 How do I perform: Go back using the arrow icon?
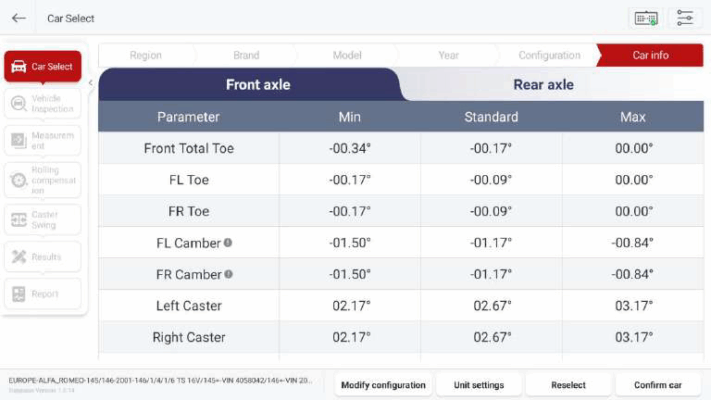pyautogui.click(x=19, y=18)
